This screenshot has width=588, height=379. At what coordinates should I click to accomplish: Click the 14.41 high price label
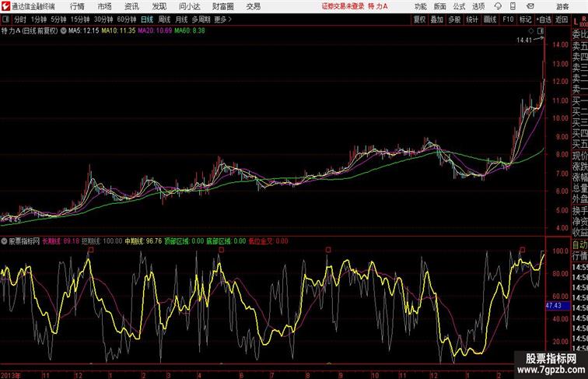tap(524, 40)
